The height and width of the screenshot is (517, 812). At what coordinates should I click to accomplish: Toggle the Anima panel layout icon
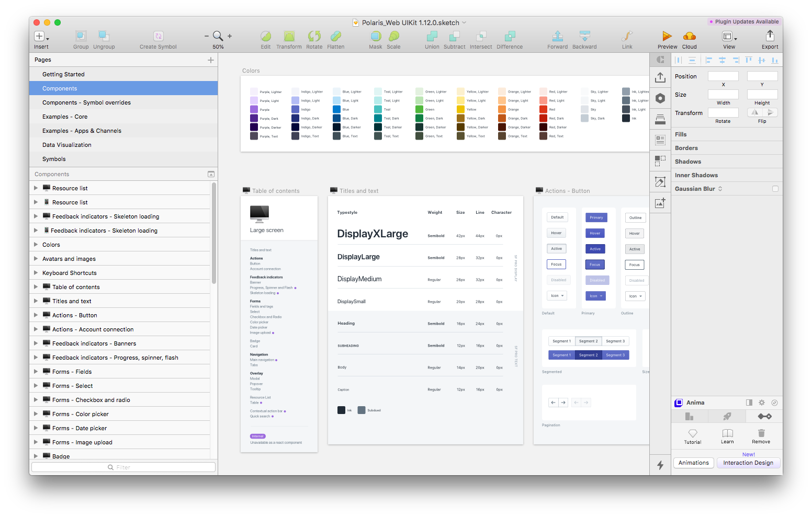(749, 403)
